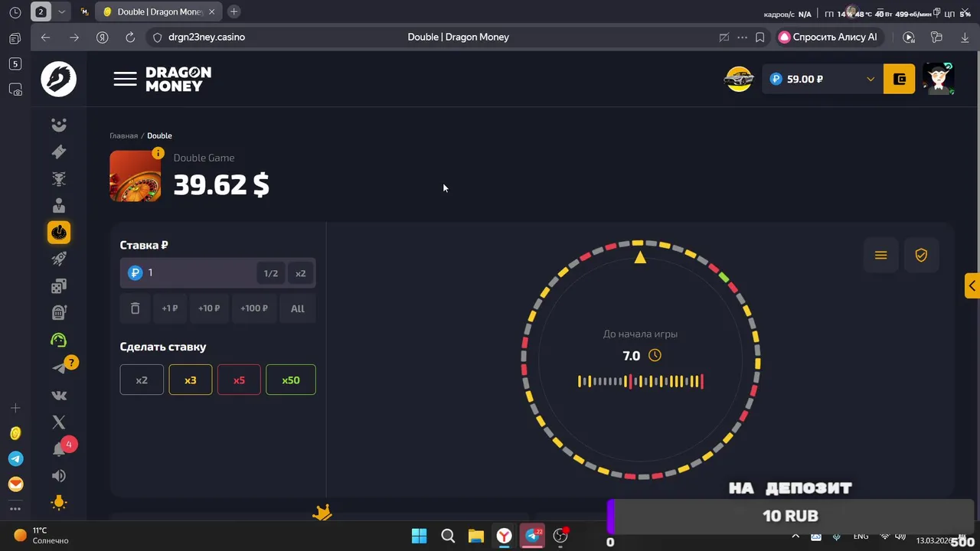Open Windows taskbar search
Image resolution: width=980 pixels, height=551 pixels.
(448, 536)
